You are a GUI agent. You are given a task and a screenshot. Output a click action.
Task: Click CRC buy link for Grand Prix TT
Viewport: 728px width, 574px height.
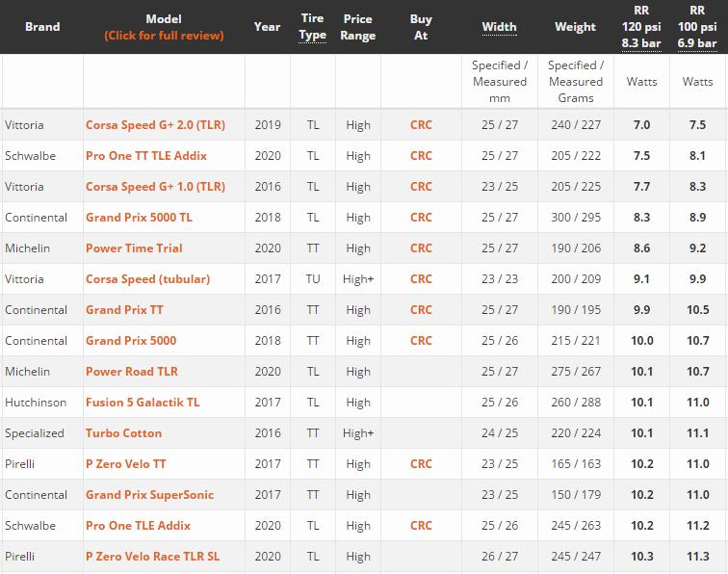(x=421, y=310)
